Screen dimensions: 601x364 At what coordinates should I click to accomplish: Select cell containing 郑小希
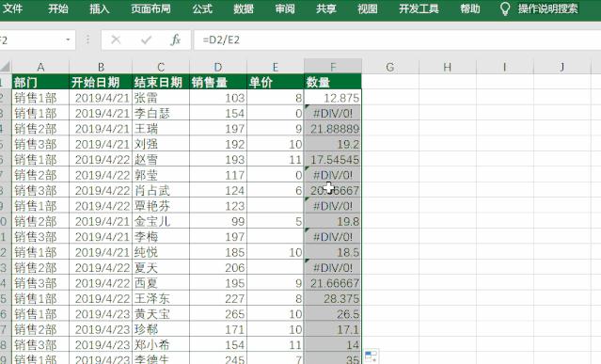click(161, 344)
